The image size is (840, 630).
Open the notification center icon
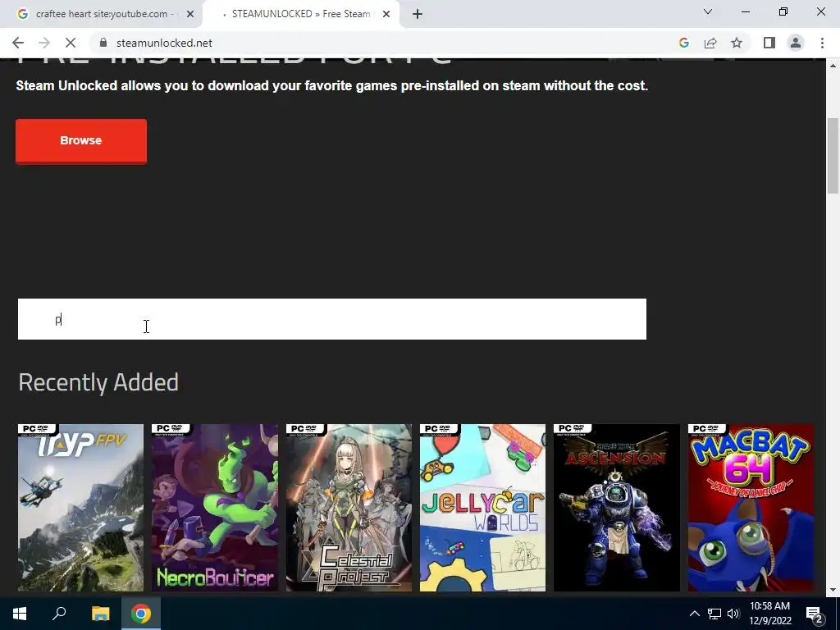click(x=815, y=614)
